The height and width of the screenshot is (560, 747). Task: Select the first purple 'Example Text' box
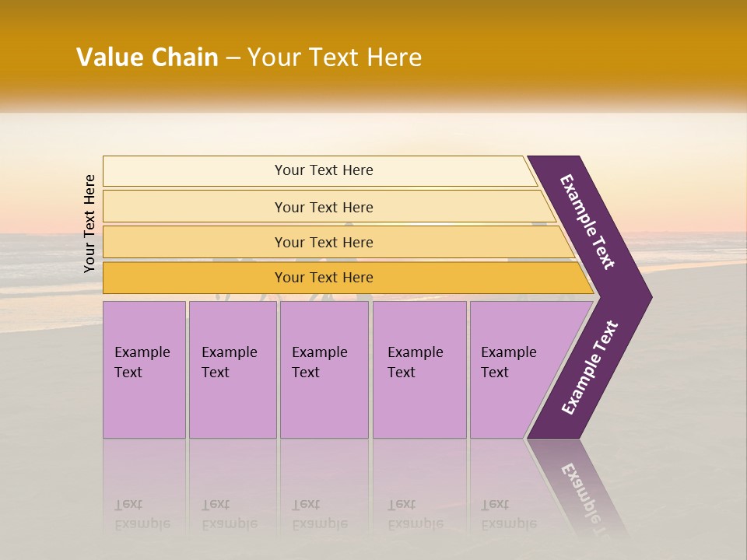[x=145, y=369]
